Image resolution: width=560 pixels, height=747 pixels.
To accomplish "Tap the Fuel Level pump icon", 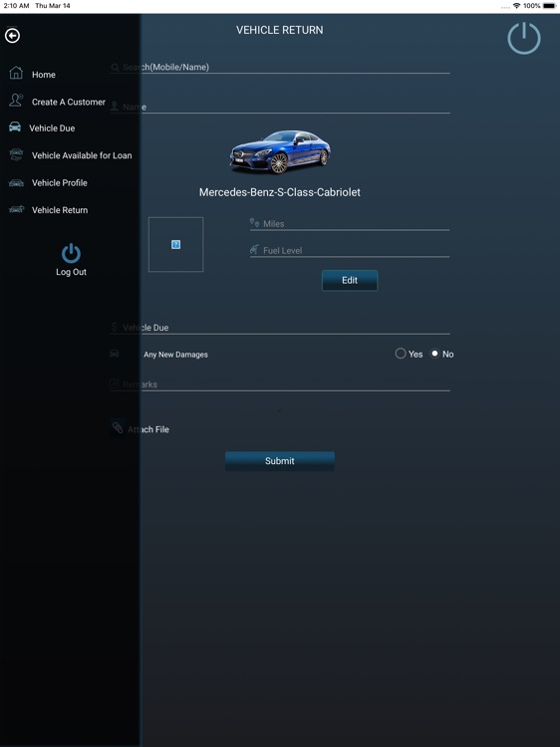I will coord(254,249).
